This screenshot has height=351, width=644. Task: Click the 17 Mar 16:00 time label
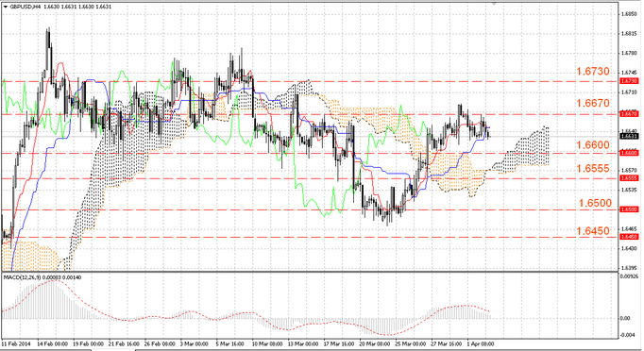pos(339,343)
